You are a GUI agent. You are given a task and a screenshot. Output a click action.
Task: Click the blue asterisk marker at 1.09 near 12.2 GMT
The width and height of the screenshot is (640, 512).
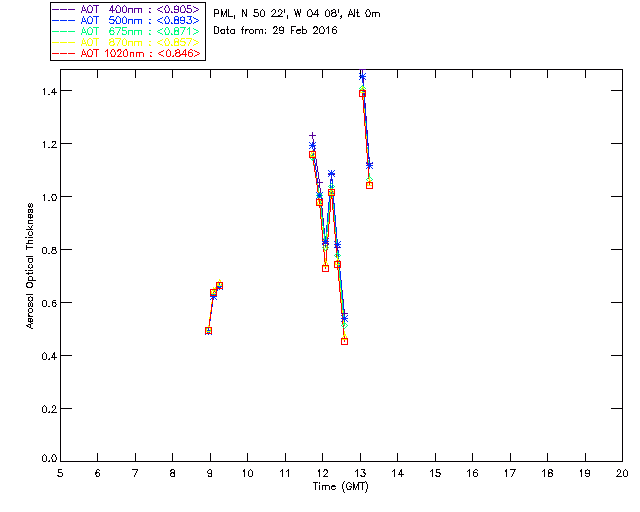pyautogui.click(x=331, y=174)
